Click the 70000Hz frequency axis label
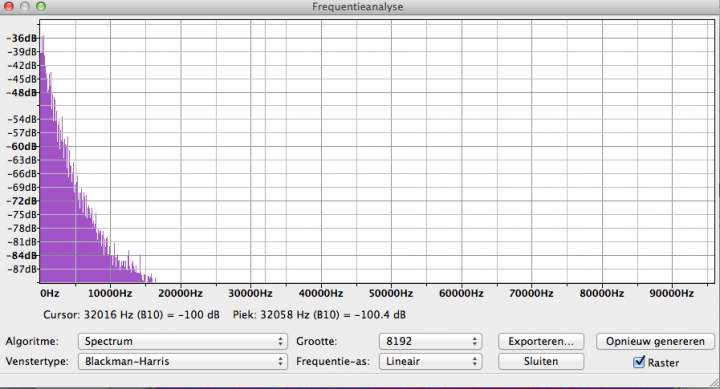Screen dimensions: 720x389 [x=531, y=293]
